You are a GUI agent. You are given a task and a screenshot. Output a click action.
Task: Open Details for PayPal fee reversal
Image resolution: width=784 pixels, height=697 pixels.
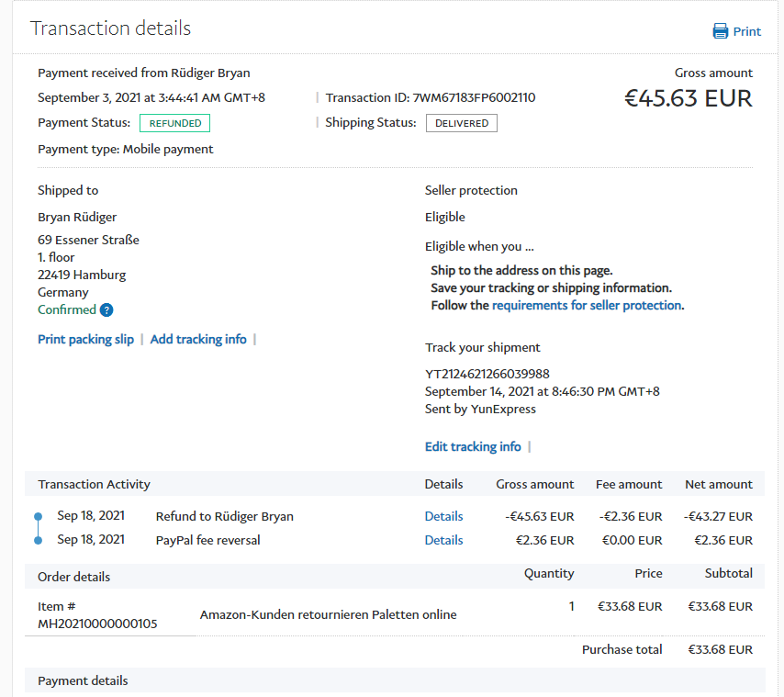443,540
